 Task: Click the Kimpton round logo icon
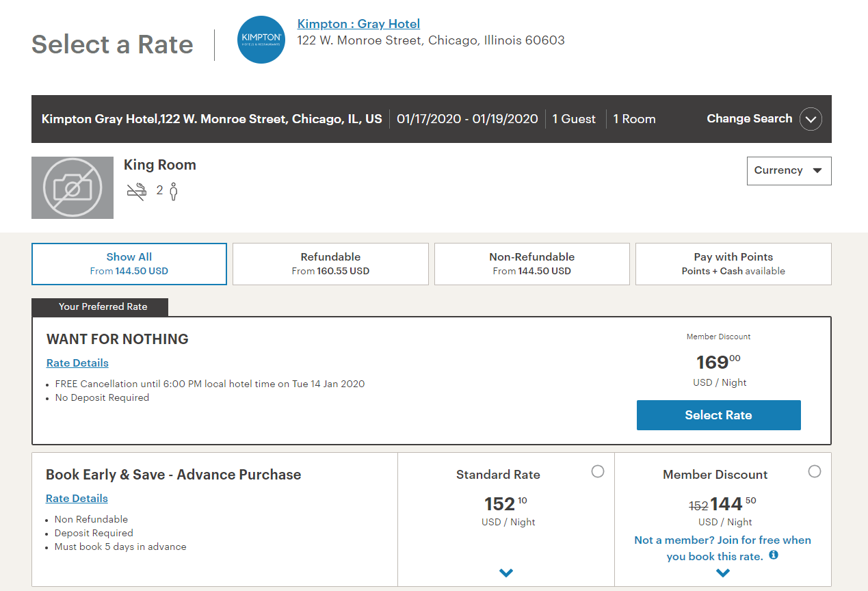tap(261, 40)
